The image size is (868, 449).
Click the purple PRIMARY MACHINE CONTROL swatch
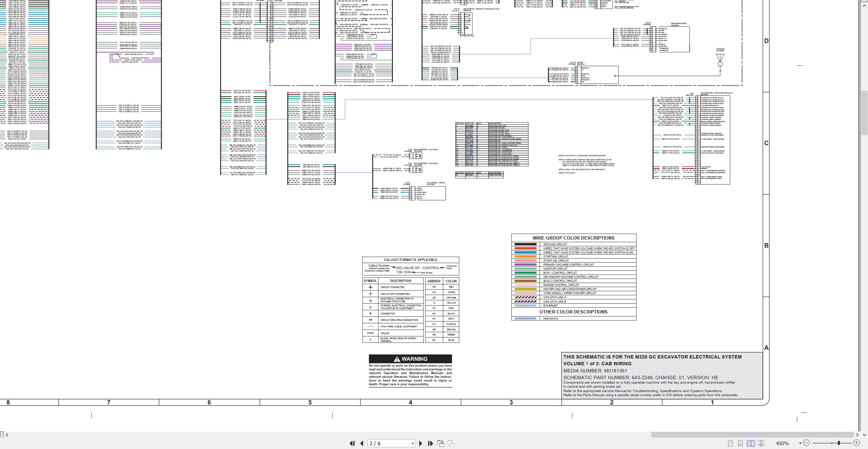click(525, 265)
